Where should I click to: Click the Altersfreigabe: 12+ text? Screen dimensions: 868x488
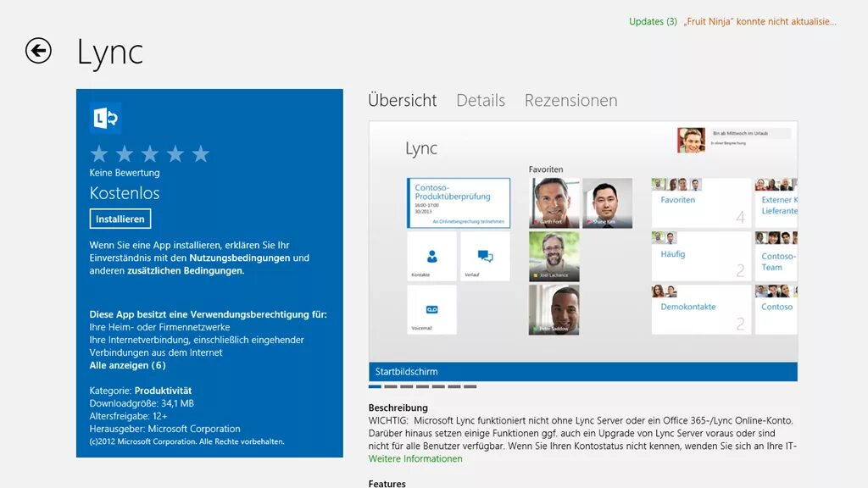(129, 416)
